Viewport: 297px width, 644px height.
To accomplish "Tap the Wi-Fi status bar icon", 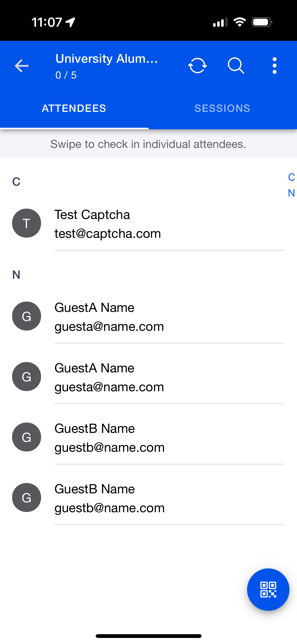I will pyautogui.click(x=239, y=22).
